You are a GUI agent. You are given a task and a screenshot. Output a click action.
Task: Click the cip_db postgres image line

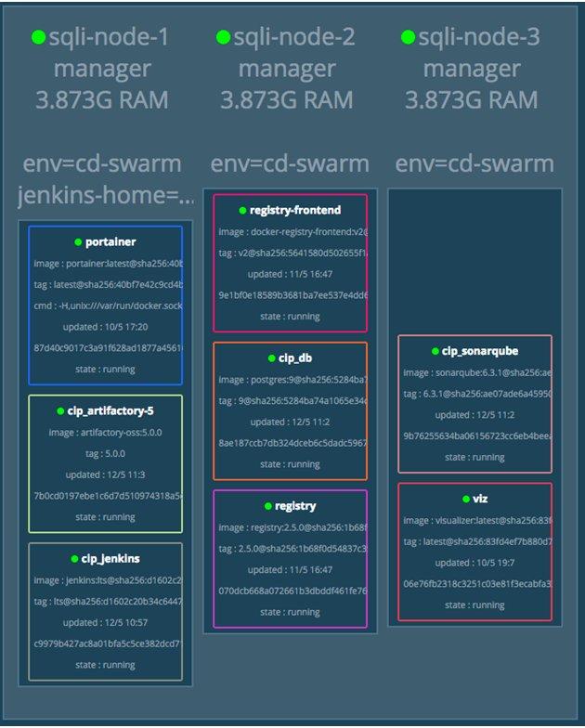pos(290,379)
